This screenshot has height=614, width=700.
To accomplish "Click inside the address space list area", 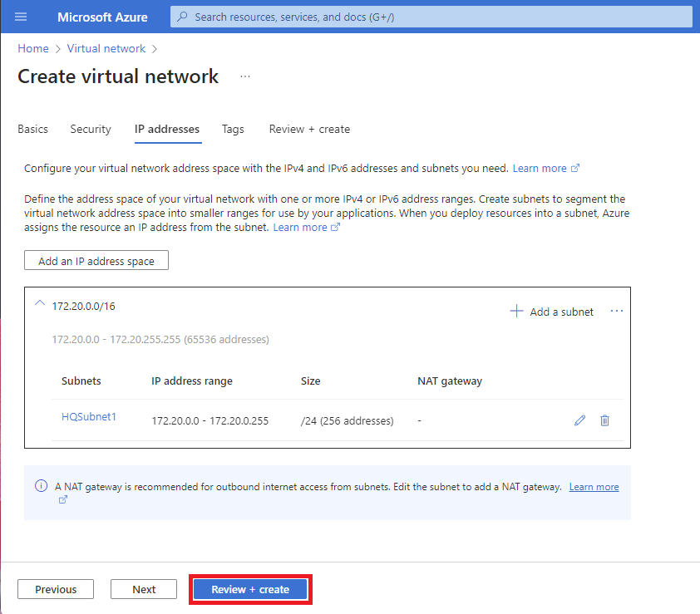I will coord(328,367).
